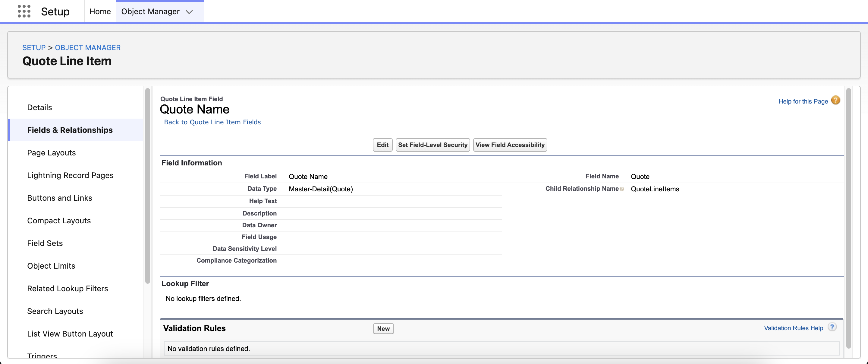Select the Object Manager tab
The image size is (868, 364).
150,11
